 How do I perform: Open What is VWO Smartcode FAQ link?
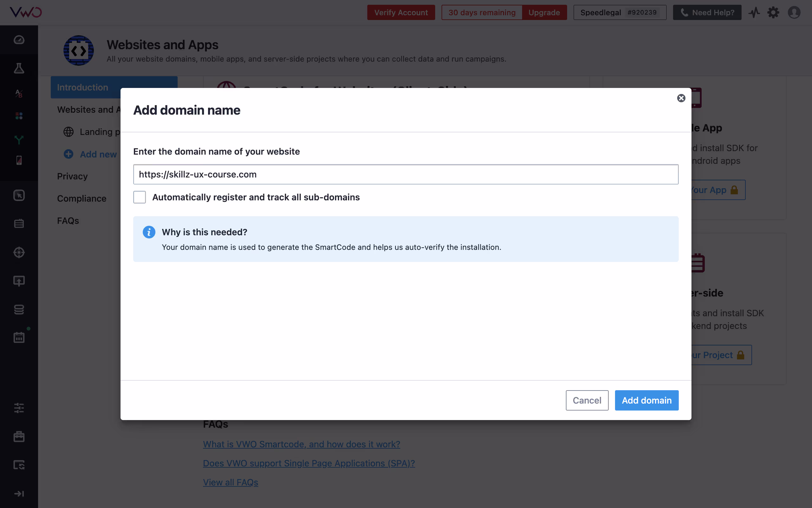[301, 444]
